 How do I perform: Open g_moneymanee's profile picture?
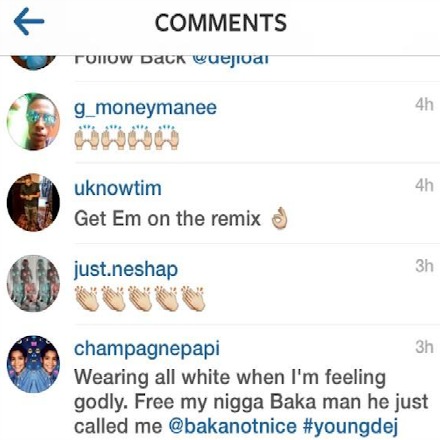[x=33, y=121]
